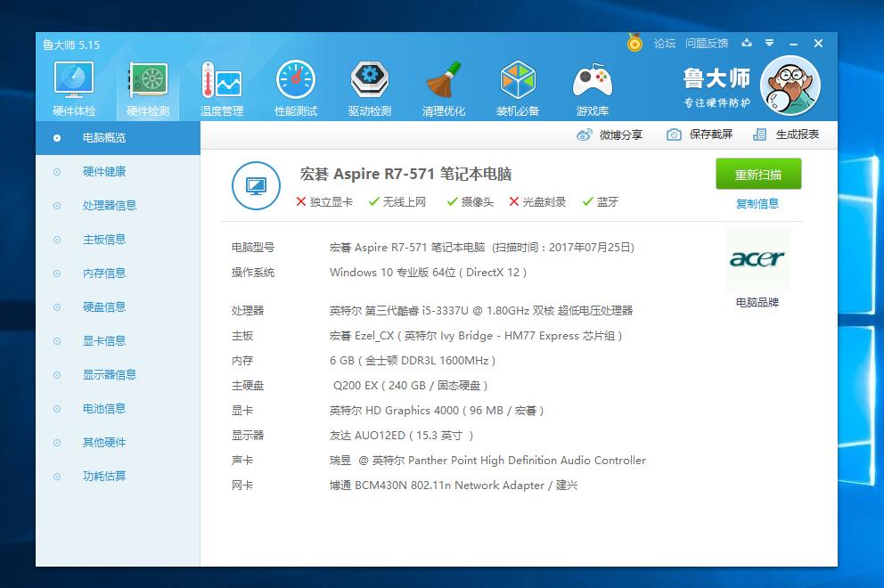The height and width of the screenshot is (588, 884).
Task: Click 保存截屏 save screenshot
Action: pyautogui.click(x=711, y=135)
